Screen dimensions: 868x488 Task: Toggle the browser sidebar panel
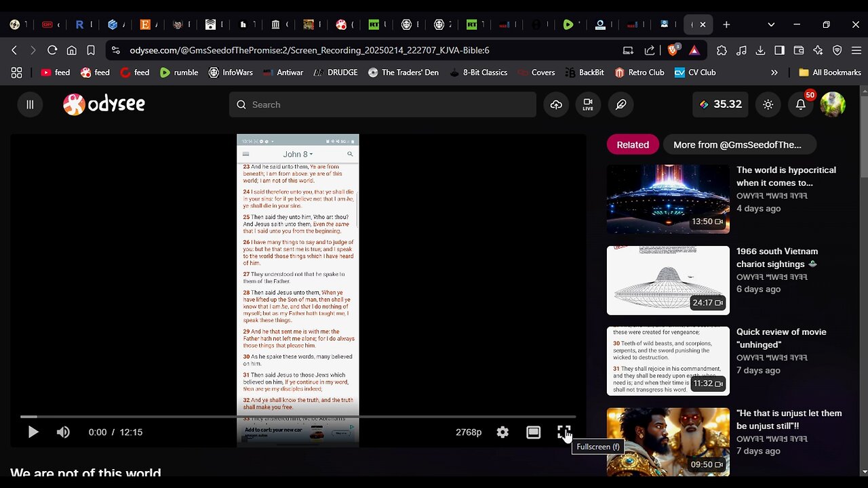coord(779,50)
